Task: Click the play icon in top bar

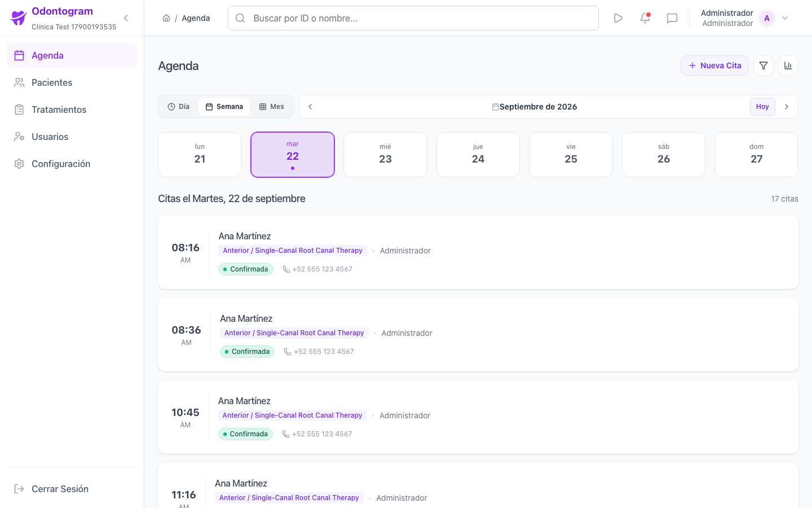Action: [618, 18]
